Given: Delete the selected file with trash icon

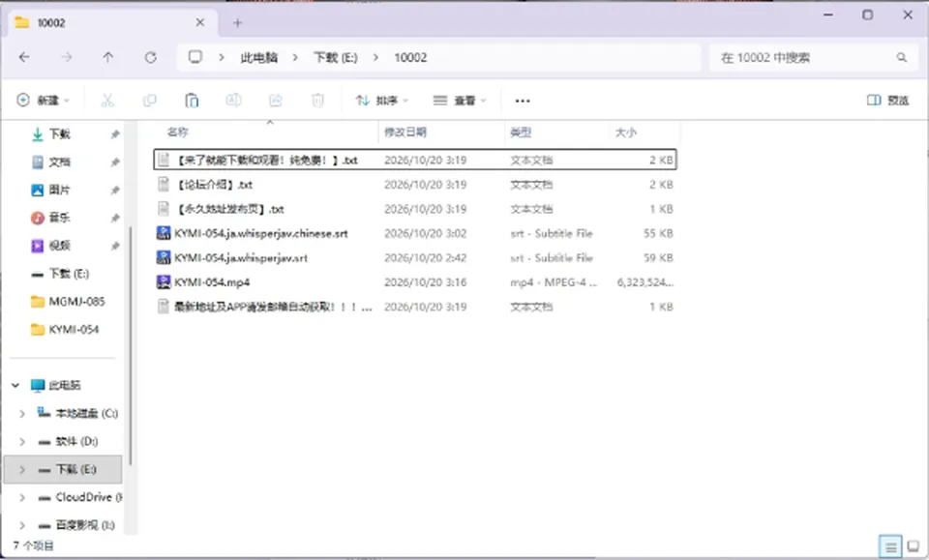Looking at the screenshot, I should pyautogui.click(x=317, y=101).
